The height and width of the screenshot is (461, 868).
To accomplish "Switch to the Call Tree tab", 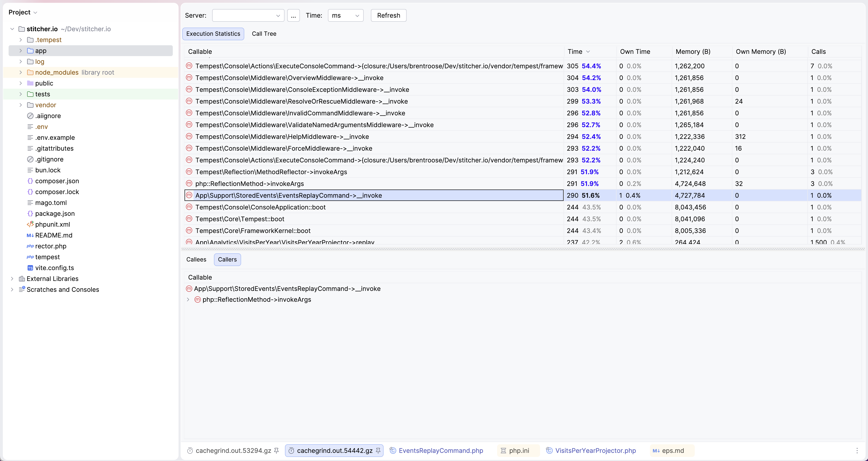I will [x=264, y=34].
